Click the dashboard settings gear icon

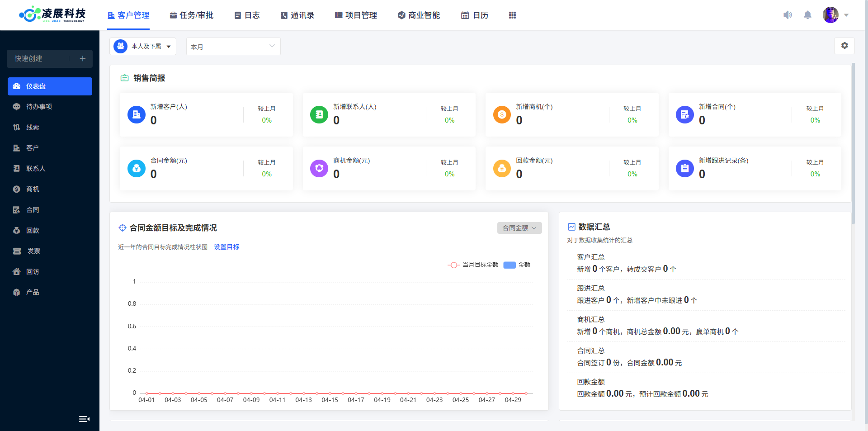844,46
